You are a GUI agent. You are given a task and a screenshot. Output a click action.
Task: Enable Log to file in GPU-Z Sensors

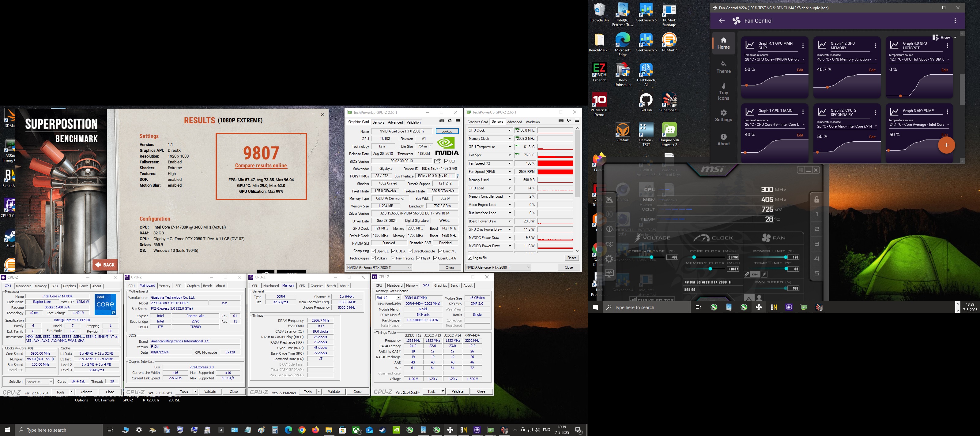pos(470,258)
